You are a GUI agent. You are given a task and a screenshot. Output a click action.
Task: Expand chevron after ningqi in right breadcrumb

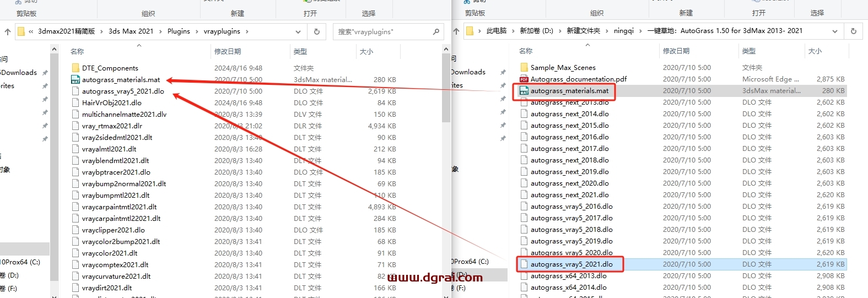(x=641, y=31)
